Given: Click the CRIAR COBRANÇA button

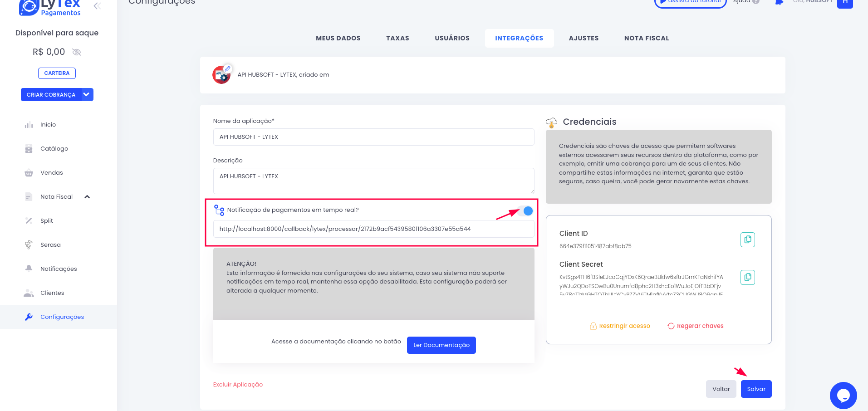Looking at the screenshot, I should coord(51,95).
